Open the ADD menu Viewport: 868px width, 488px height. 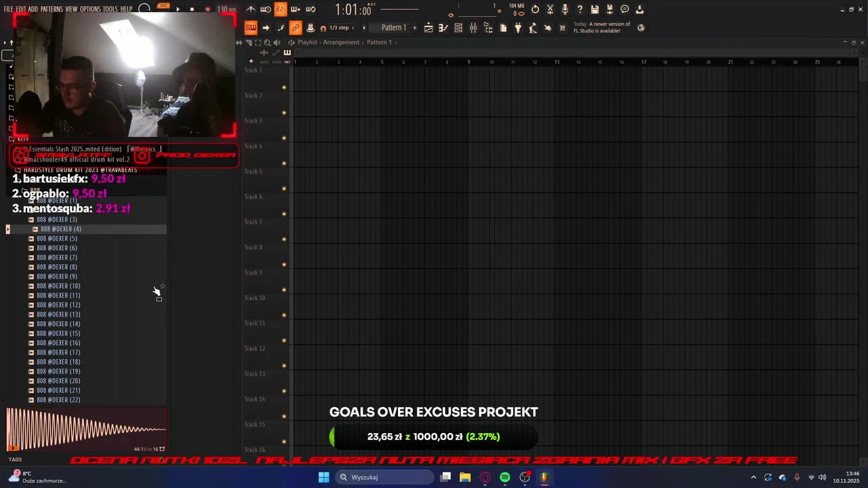(33, 9)
